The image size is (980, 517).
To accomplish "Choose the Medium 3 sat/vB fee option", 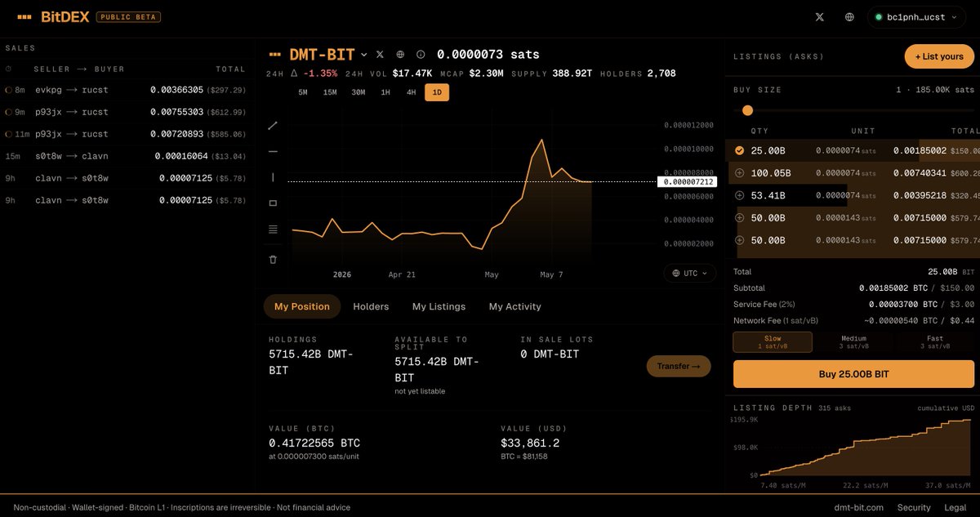I will point(853,342).
